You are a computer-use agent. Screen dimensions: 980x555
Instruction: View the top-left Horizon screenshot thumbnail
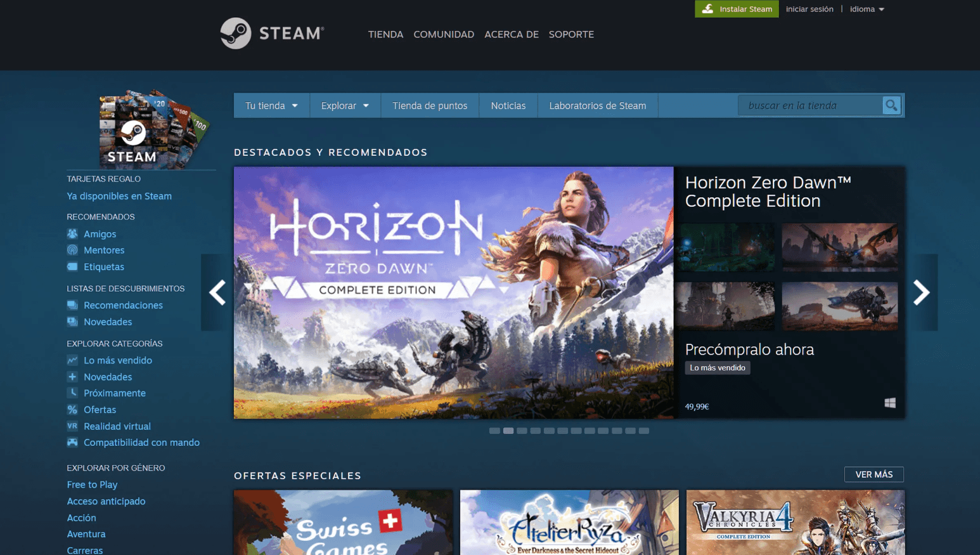tap(725, 247)
